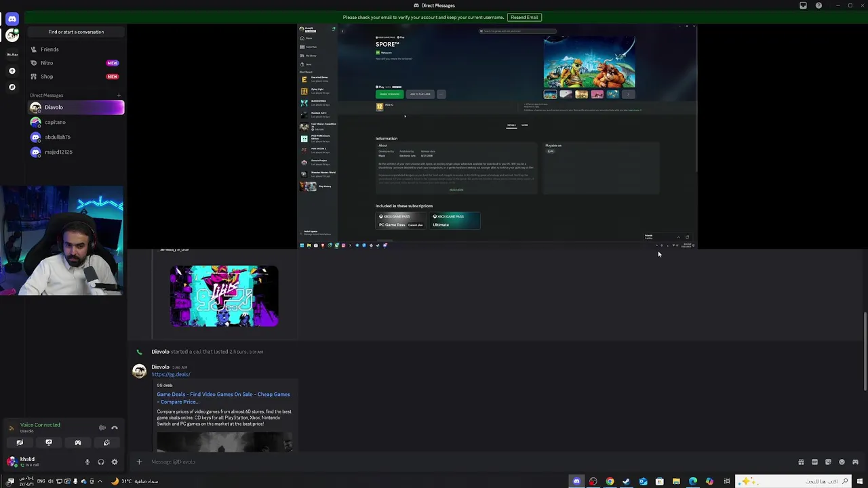868x488 pixels.
Task: Open Copilot from the taskbar
Action: pos(709,482)
